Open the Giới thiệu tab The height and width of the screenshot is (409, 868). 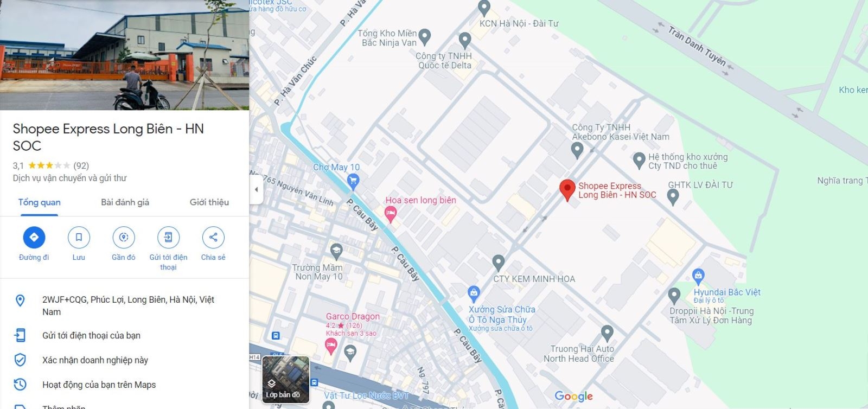[x=209, y=202]
